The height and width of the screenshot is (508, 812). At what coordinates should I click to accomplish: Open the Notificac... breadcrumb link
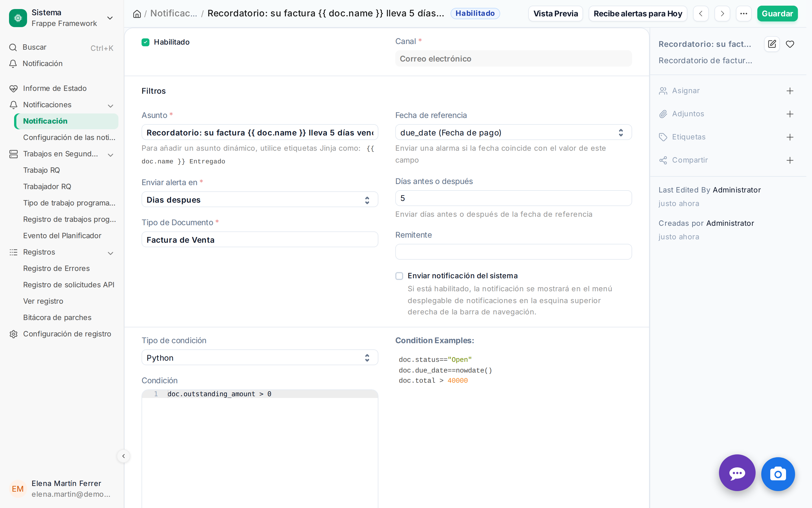[x=173, y=14]
